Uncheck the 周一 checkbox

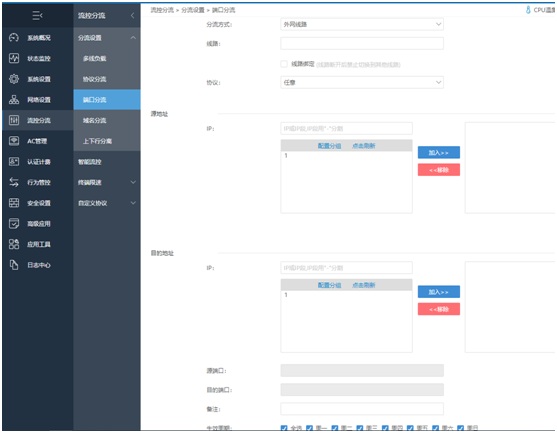pyautogui.click(x=309, y=428)
